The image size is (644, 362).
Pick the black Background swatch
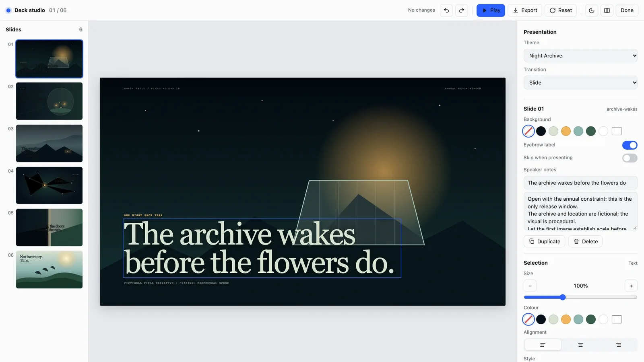[x=541, y=131]
